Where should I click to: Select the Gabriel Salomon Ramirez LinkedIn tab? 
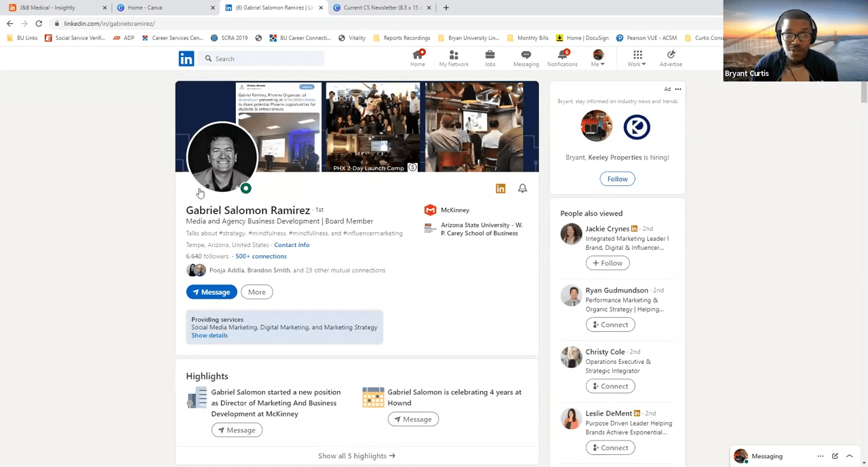[x=273, y=8]
